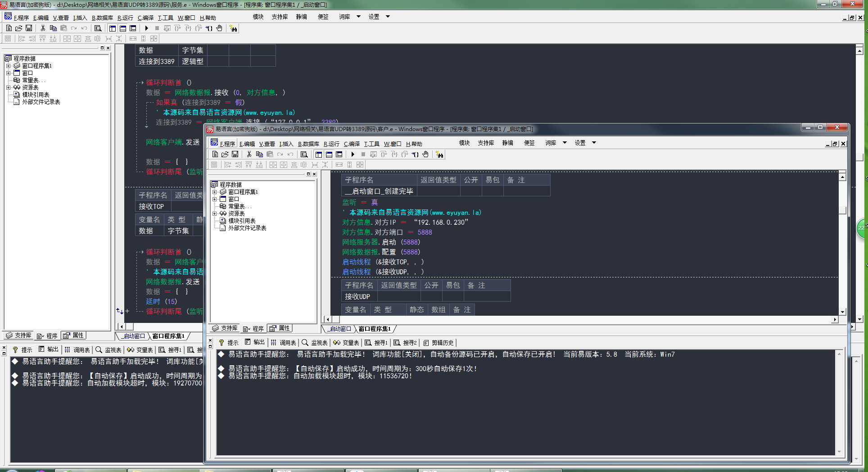Switch to _启动窗口 tab in 客户.e editor
The height and width of the screenshot is (472, 868).
339,329
